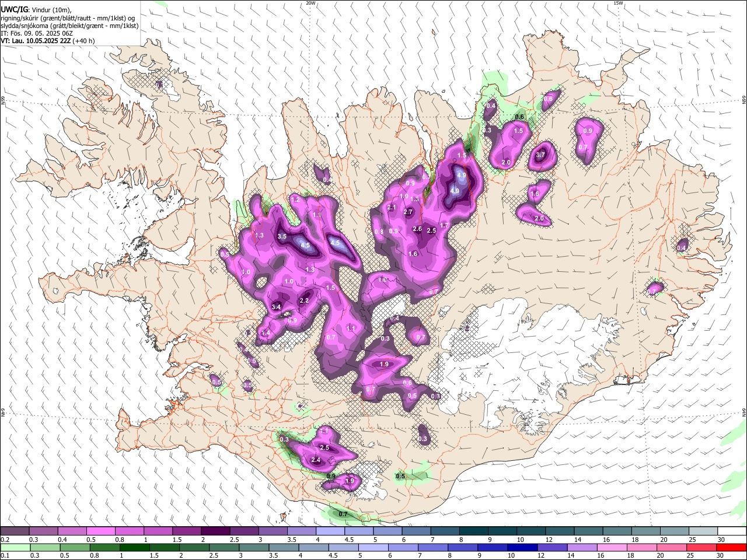Choose the pink rain-scale swatch labeled 20
The height and width of the screenshot is (560, 747).
click(672, 548)
